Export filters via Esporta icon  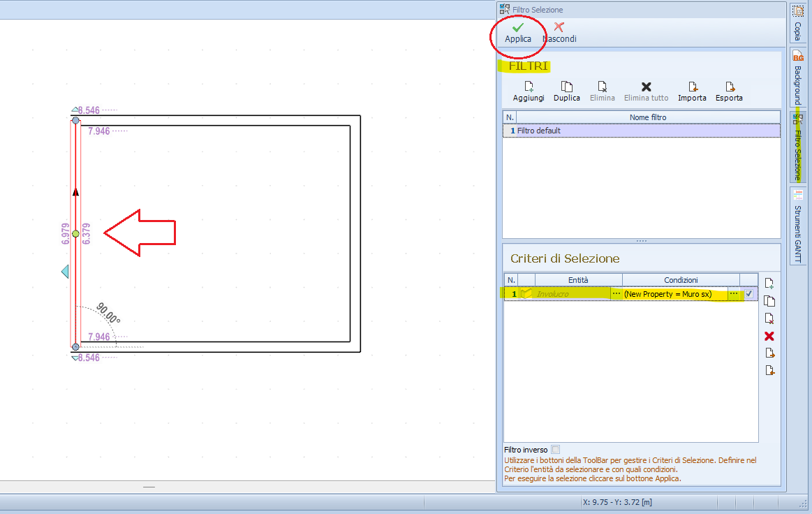pos(729,91)
